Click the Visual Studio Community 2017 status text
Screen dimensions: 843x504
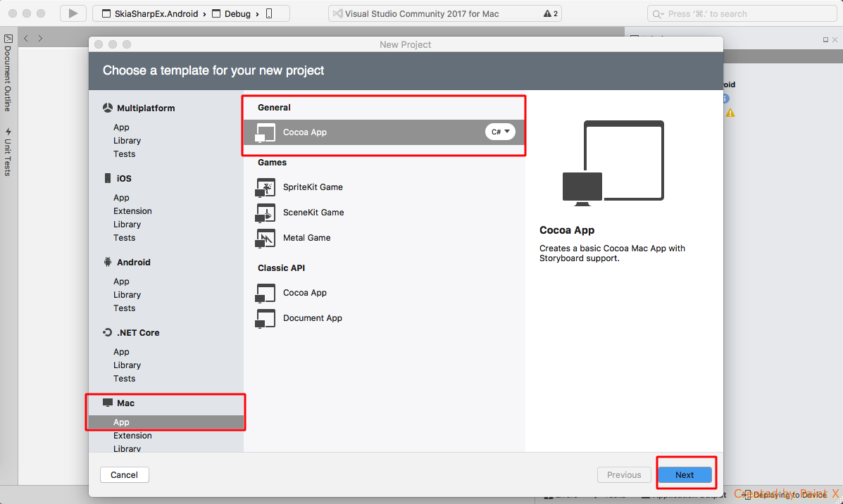(x=422, y=14)
